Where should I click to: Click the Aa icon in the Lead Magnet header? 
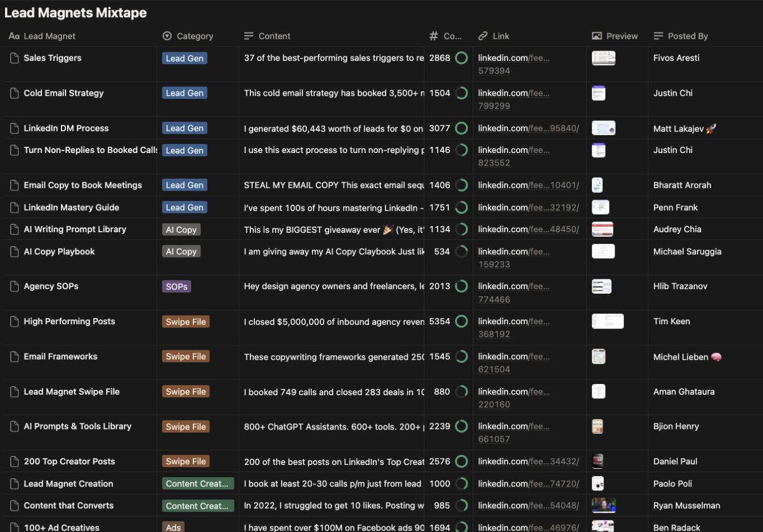click(14, 36)
